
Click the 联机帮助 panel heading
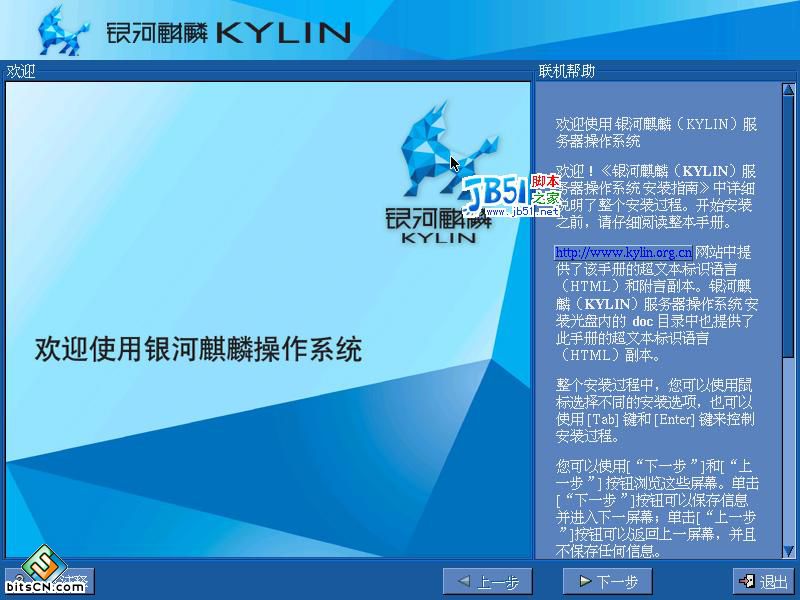tap(567, 71)
